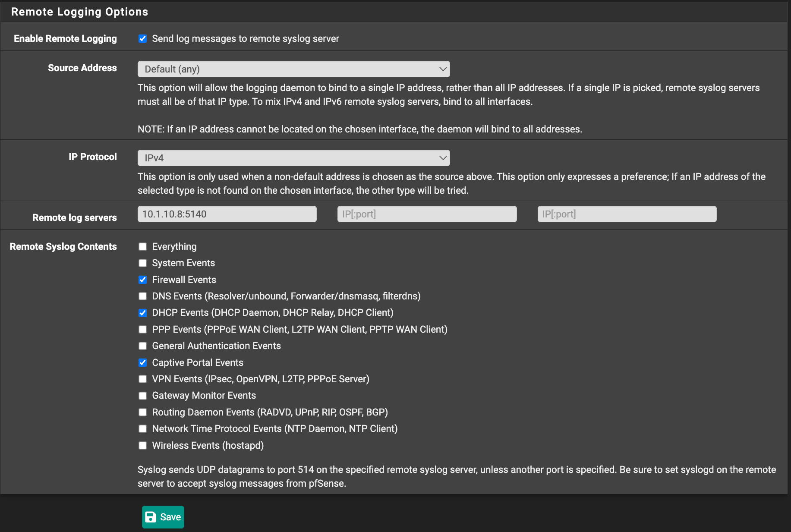Disable Firewall Events logging
Screen dimensions: 791x532
(x=143, y=280)
